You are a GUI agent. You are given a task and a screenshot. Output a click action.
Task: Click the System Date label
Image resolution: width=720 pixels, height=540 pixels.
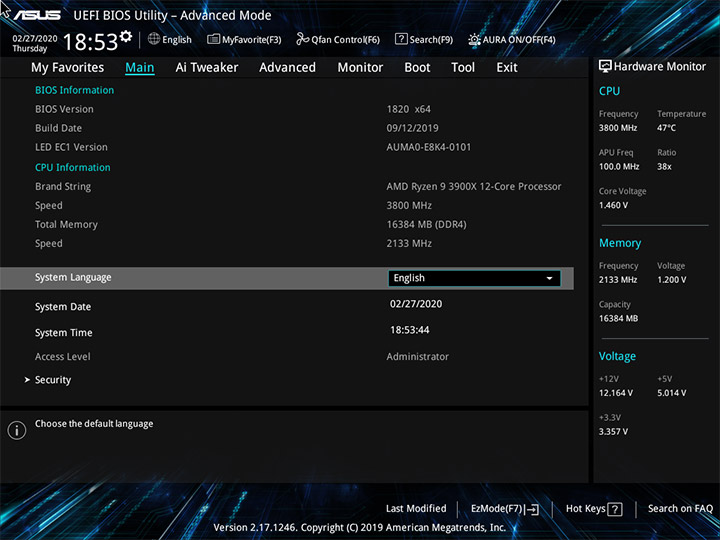point(63,307)
